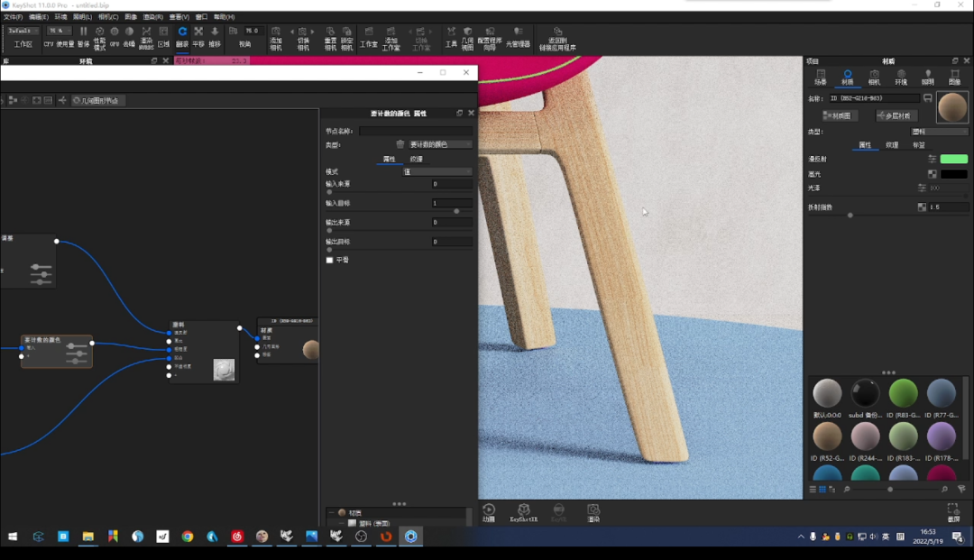Viewport: 974px width, 560px height.
Task: Open the 模式 (Mode) dropdown showing 值
Action: (x=437, y=171)
